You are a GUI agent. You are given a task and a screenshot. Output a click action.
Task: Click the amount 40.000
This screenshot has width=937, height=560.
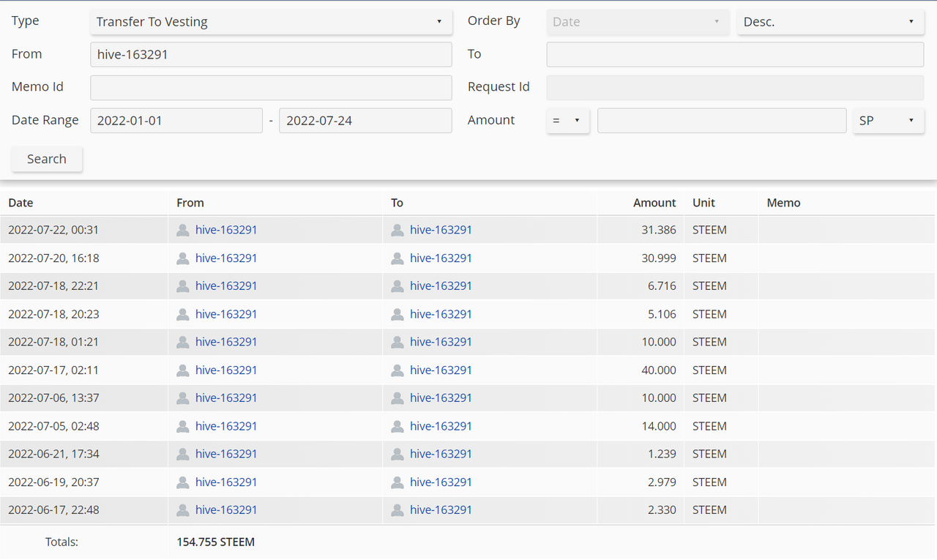[659, 370]
